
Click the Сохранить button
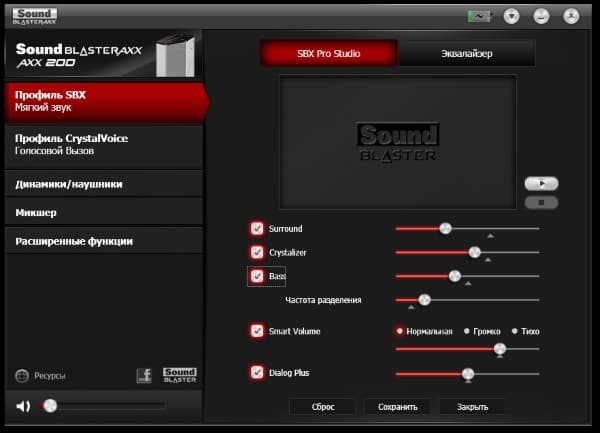click(398, 407)
